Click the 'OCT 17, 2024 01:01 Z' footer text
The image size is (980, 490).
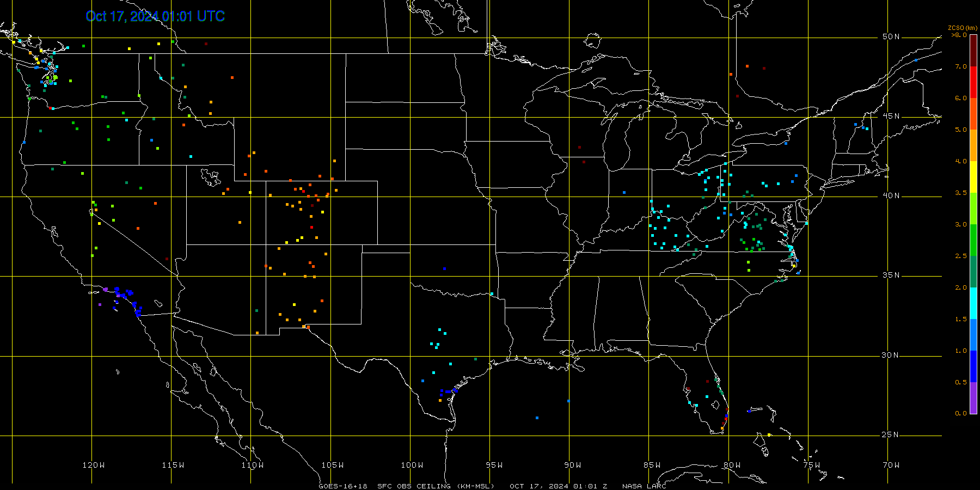point(559,486)
